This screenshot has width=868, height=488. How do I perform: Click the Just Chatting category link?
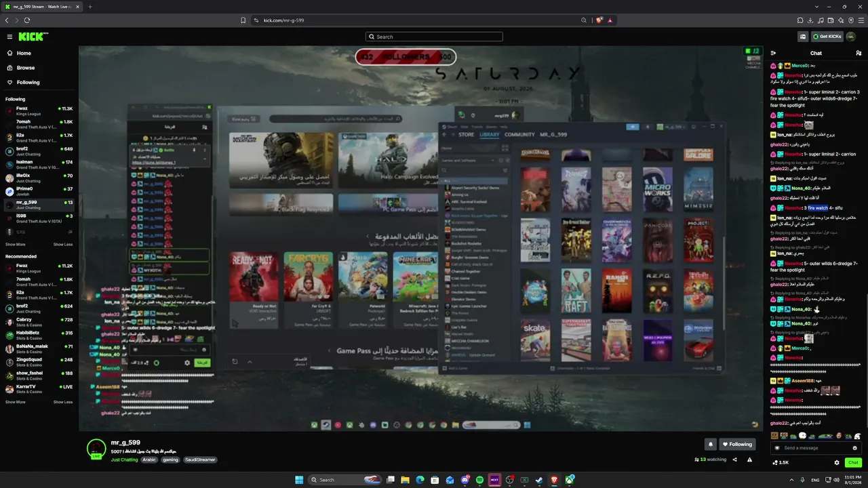(124, 460)
